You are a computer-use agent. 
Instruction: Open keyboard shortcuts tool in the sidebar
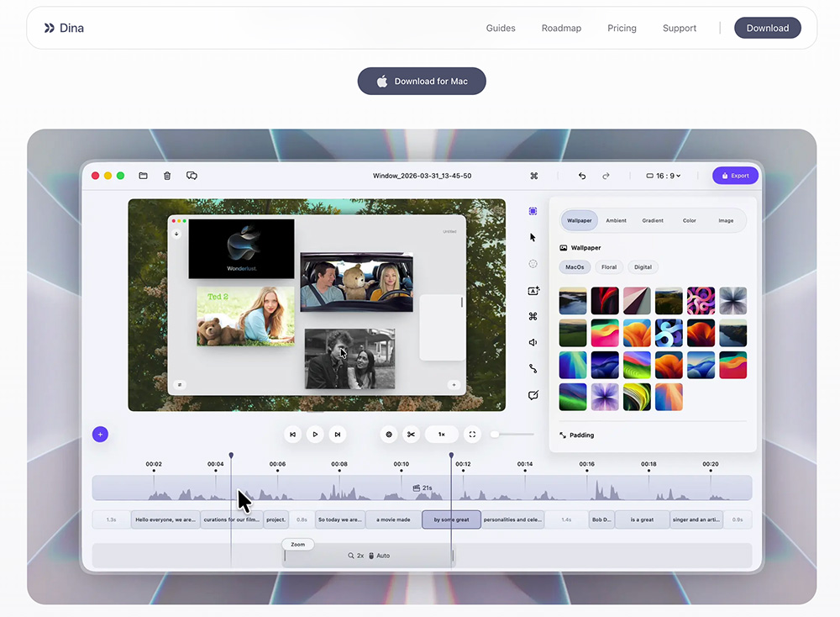pos(533,317)
